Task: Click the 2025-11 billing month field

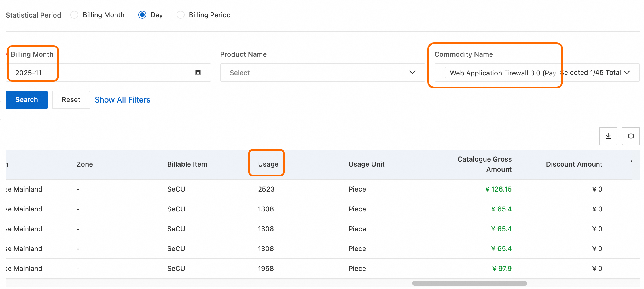Action: coord(99,73)
